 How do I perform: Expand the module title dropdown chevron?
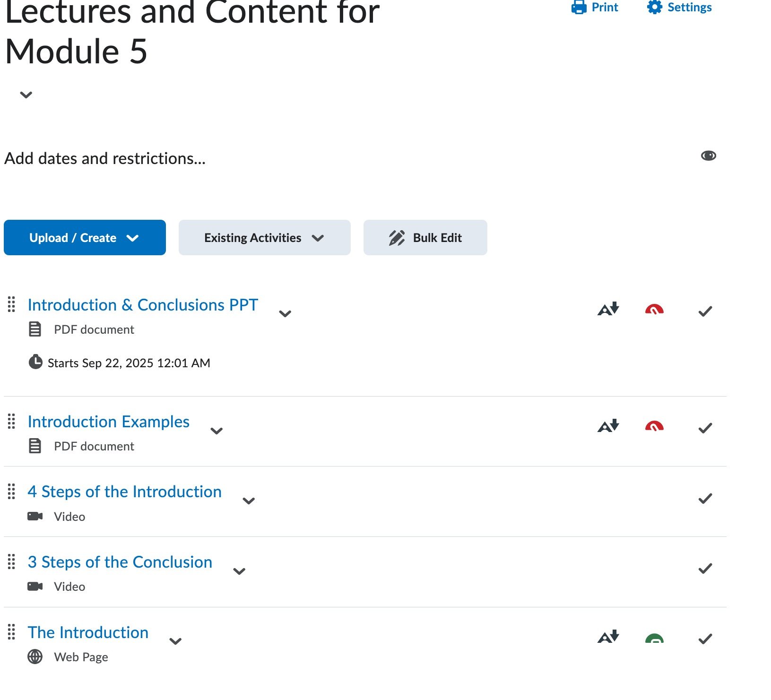pos(26,95)
